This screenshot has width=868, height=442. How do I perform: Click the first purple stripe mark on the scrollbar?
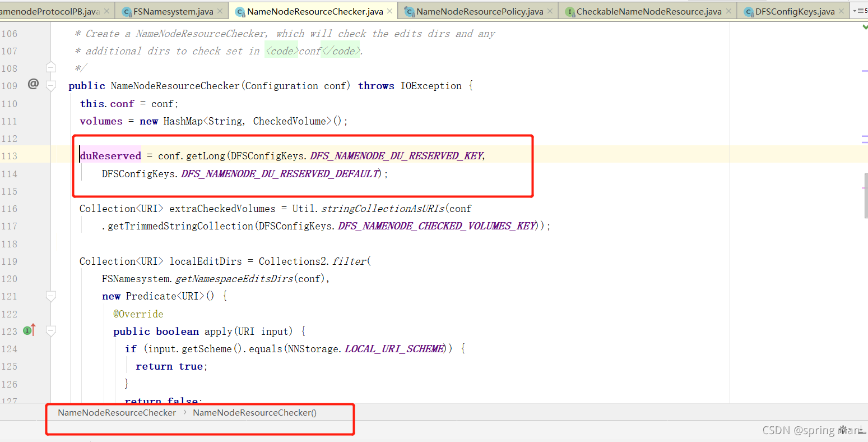tap(865, 71)
